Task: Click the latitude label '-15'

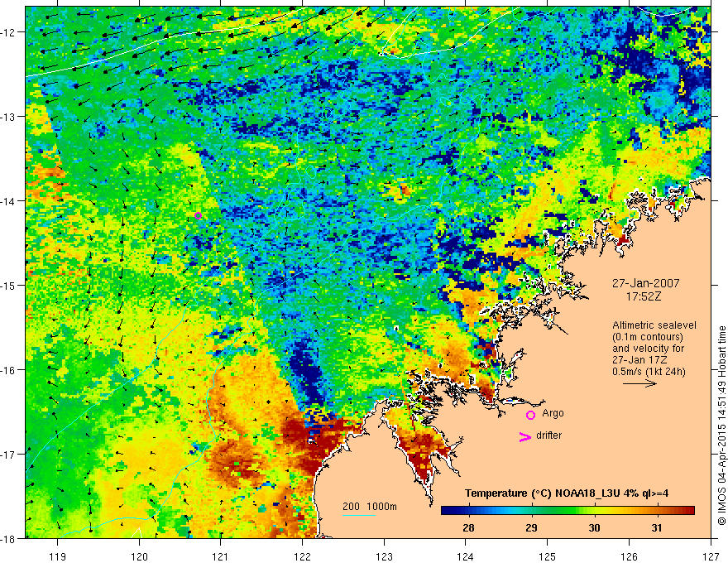Action: (8, 285)
